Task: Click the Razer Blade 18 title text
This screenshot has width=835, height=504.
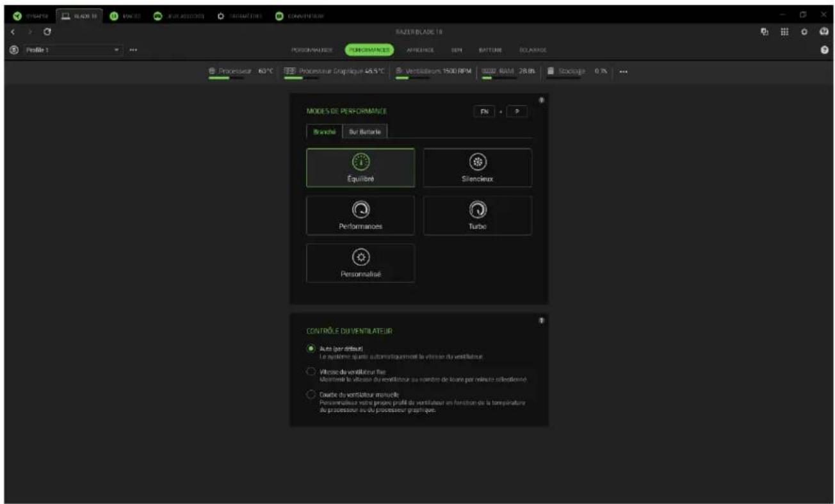Action: (x=419, y=31)
